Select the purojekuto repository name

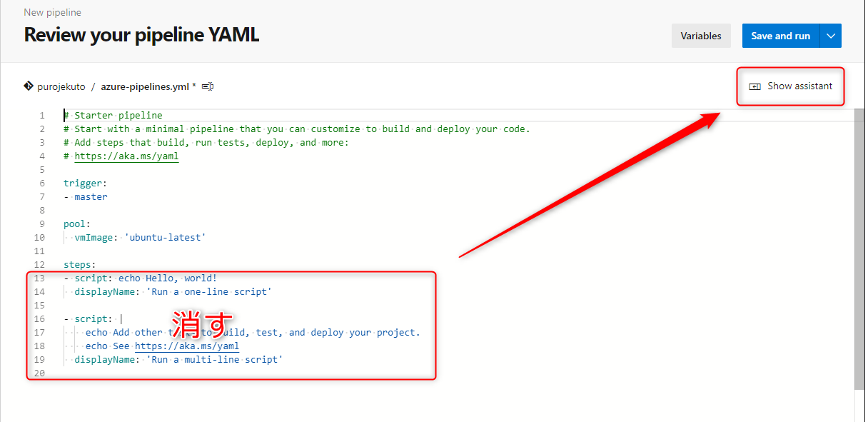(61, 86)
